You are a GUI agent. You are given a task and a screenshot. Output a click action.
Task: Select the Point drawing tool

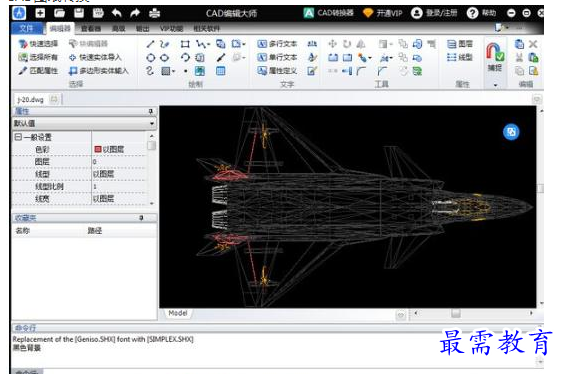click(185, 71)
